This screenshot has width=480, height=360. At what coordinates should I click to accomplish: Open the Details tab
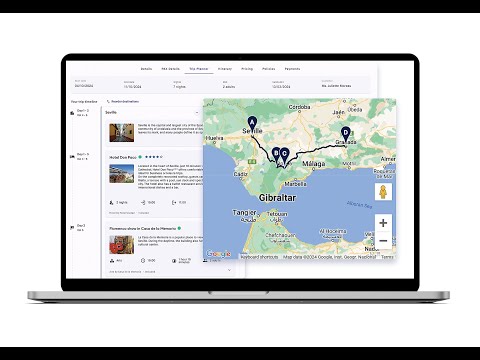(146, 69)
